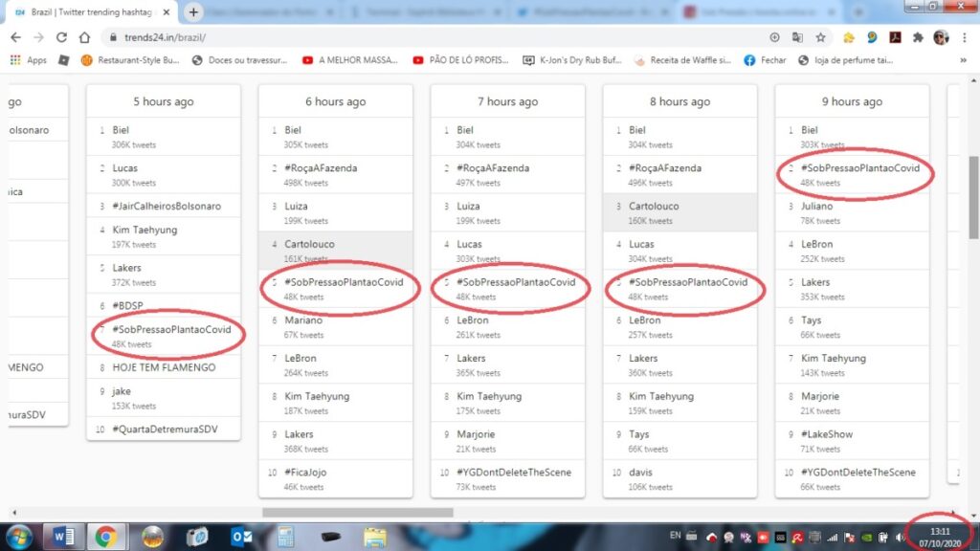Click the Google Translate icon in address bar
The image size is (980, 551).
(x=797, y=37)
